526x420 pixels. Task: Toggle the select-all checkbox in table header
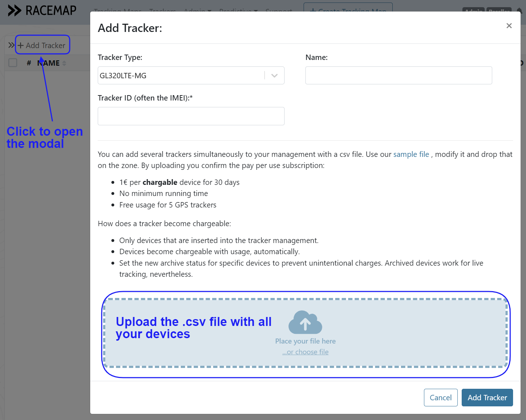tap(13, 62)
